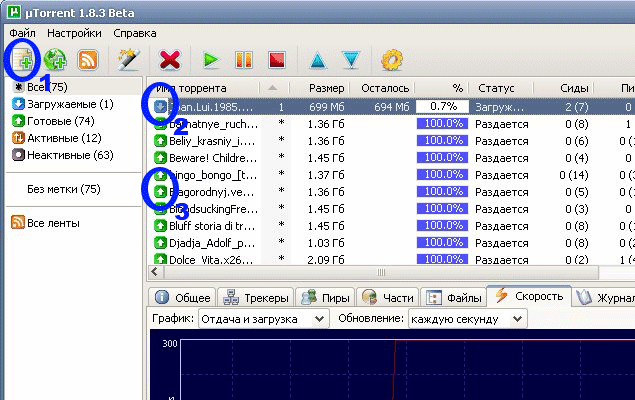
Task: Open Все ленты RSS feeds item
Action: click(x=45, y=223)
